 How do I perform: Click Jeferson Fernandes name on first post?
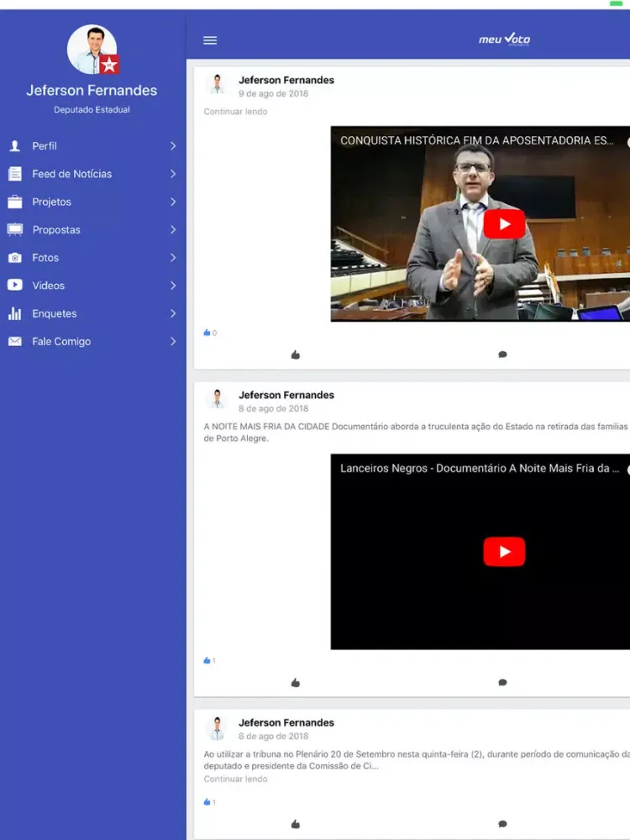click(286, 80)
